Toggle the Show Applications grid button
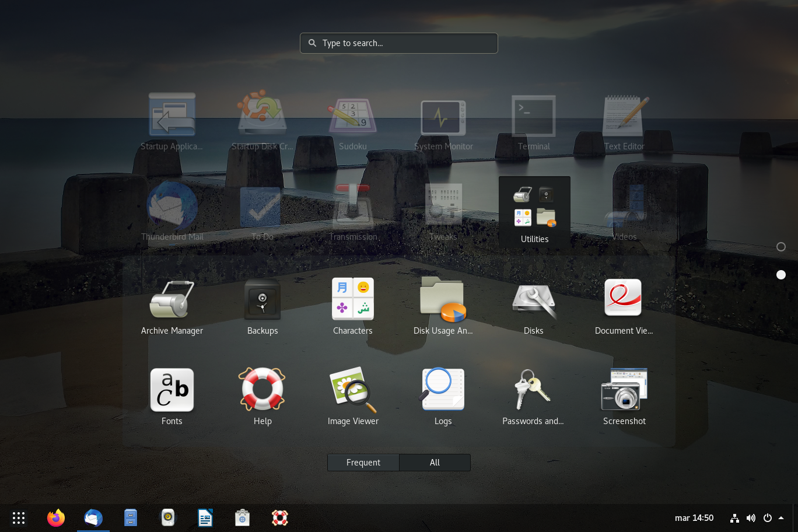 [x=19, y=518]
